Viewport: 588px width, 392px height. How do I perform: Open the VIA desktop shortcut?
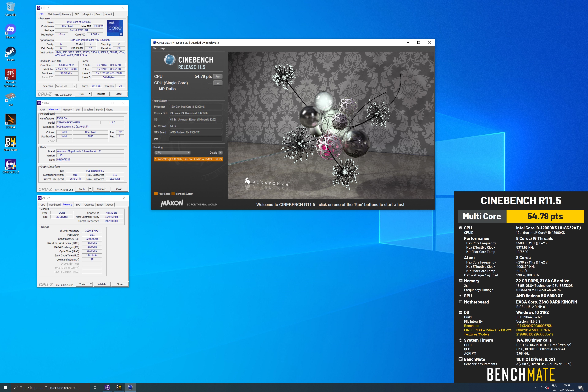11,99
